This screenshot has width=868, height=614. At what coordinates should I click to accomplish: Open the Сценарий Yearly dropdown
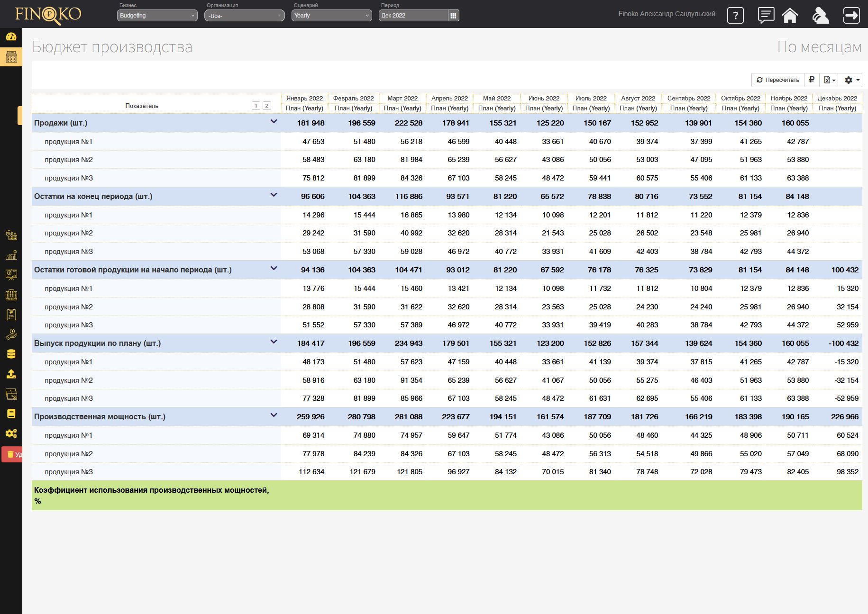click(331, 16)
